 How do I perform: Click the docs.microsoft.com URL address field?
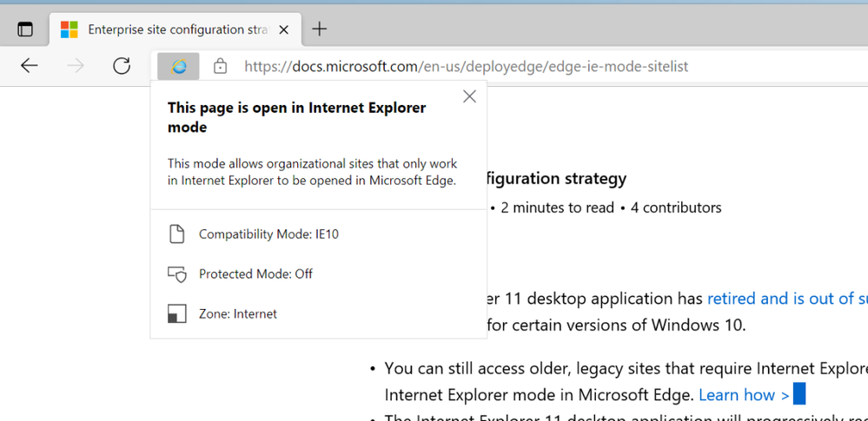pos(466,67)
